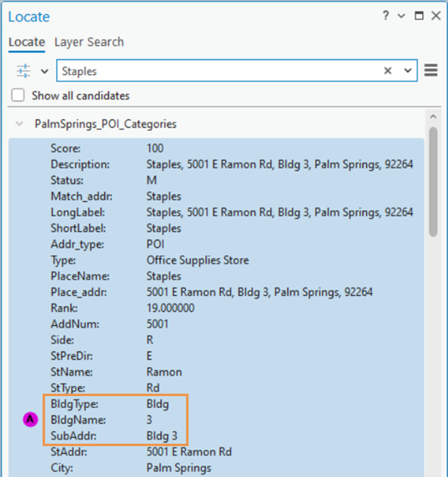The image size is (448, 477).
Task: Click the vertical scrollbar thumb
Action: tap(433, 182)
